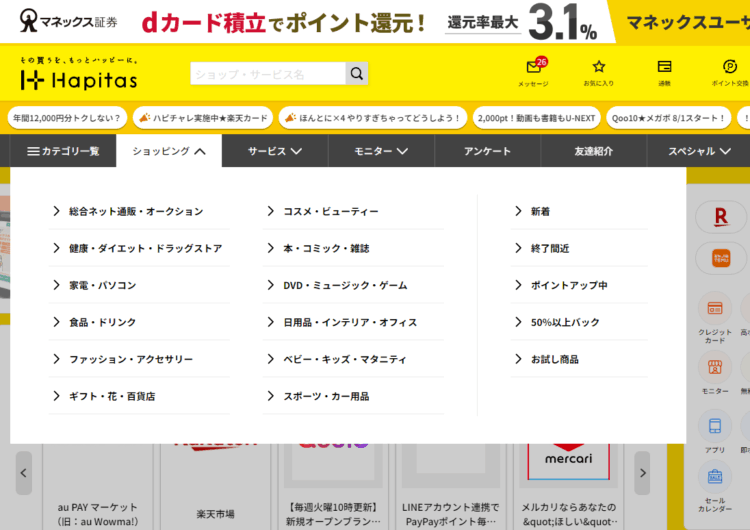This screenshot has width=750, height=530.
Task: Open sale calendar icon
Action: tap(715, 477)
